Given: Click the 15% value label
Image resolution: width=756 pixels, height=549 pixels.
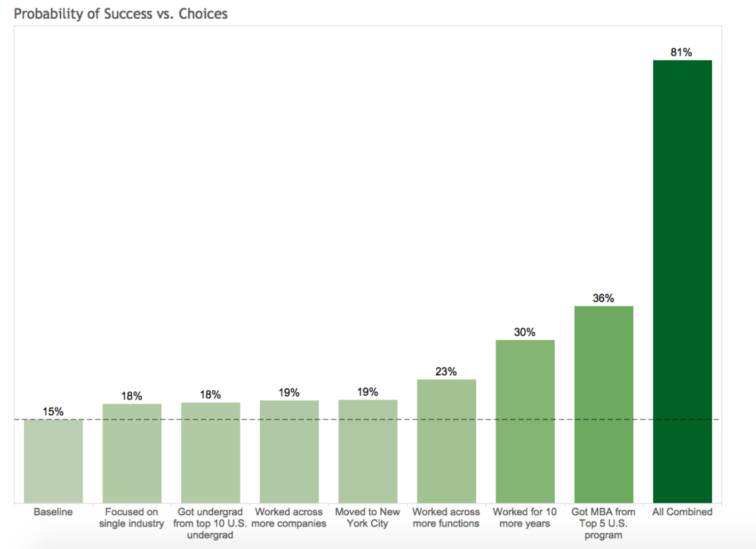Looking at the screenshot, I should [x=53, y=412].
